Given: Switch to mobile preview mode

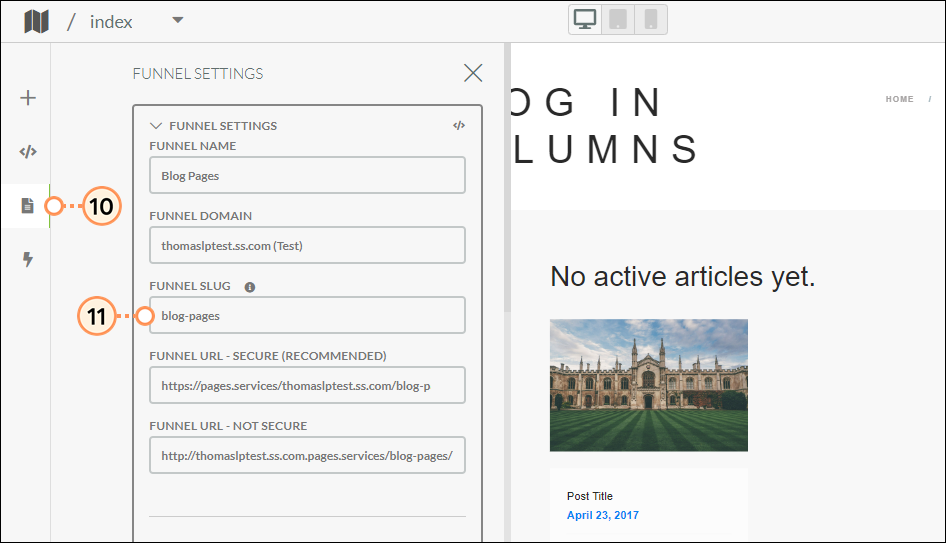Looking at the screenshot, I should pos(650,19).
